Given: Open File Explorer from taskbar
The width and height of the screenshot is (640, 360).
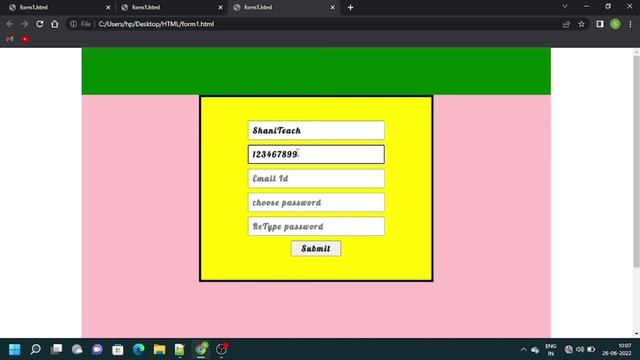Looking at the screenshot, I should (159, 349).
